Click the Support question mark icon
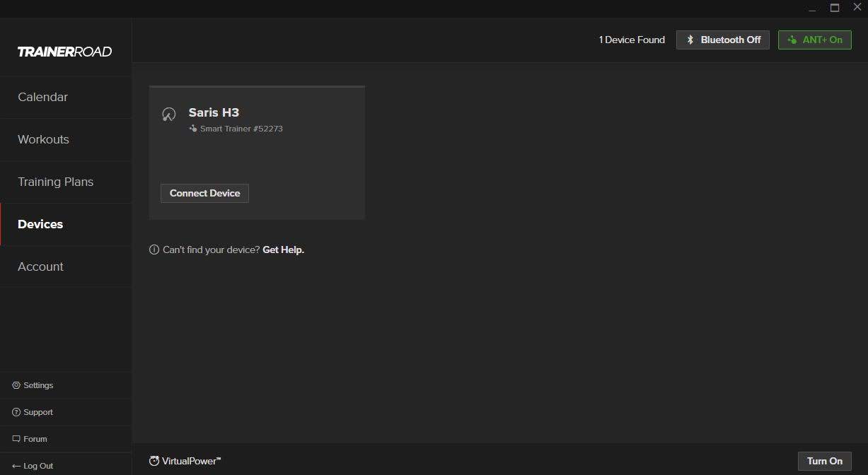This screenshot has width=868, height=475. click(x=16, y=412)
